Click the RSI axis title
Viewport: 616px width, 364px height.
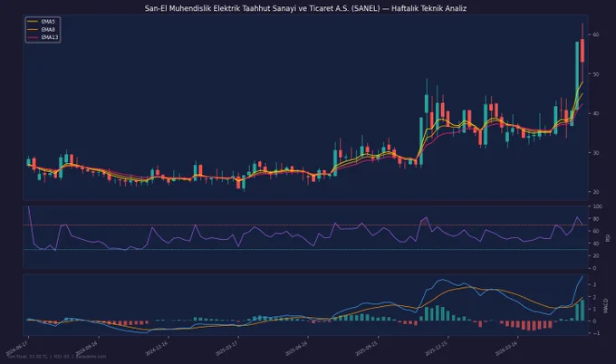pos(608,237)
